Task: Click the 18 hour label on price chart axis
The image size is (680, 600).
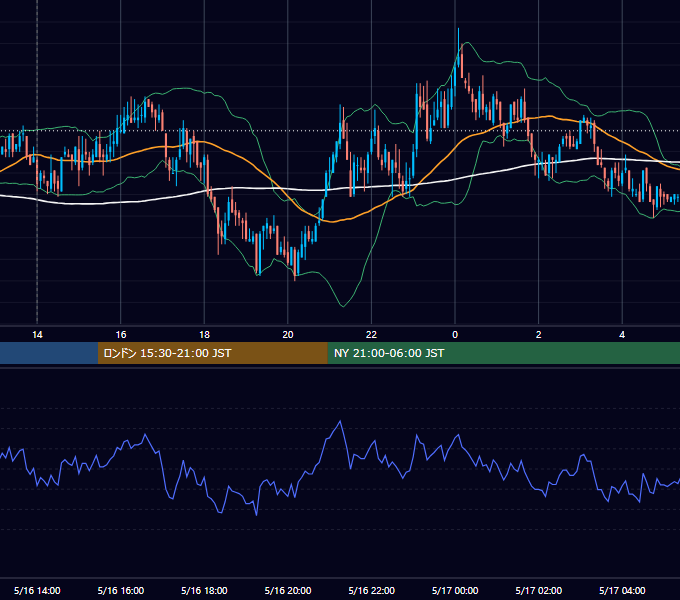Action: [x=204, y=335]
